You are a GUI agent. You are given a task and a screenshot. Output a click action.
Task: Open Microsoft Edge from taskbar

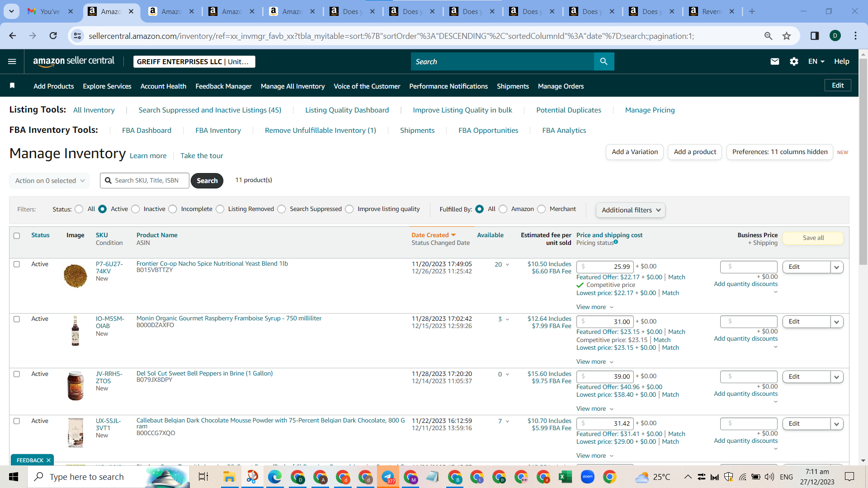point(274,477)
